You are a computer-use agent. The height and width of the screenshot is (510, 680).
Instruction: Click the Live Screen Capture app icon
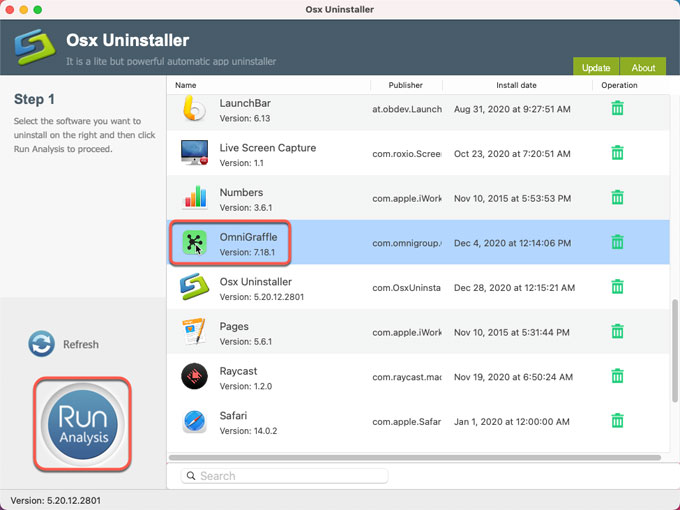point(194,153)
